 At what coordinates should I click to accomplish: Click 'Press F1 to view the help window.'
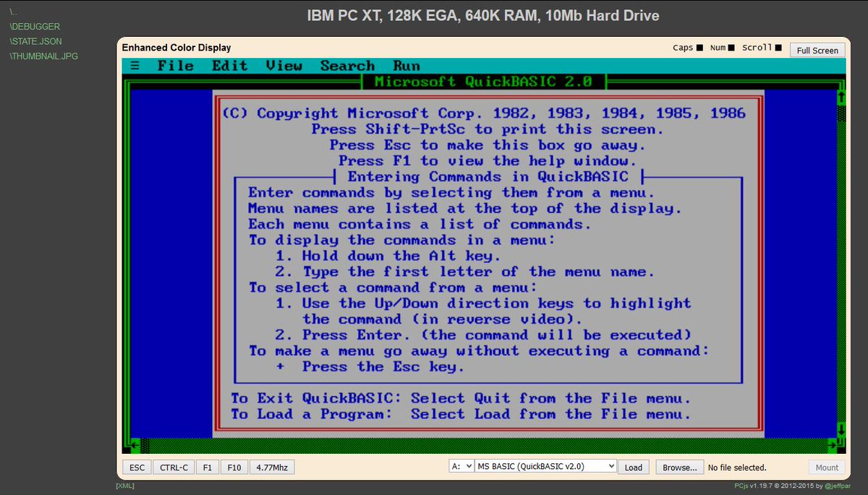coord(488,160)
